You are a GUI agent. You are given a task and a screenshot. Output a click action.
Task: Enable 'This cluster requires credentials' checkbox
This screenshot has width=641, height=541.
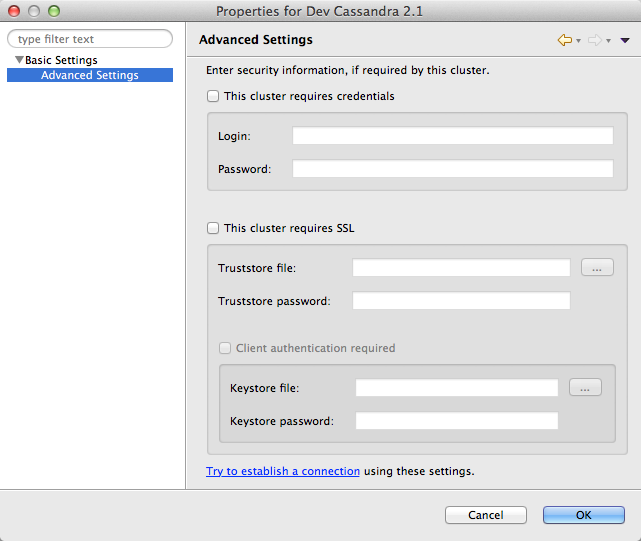[x=213, y=96]
